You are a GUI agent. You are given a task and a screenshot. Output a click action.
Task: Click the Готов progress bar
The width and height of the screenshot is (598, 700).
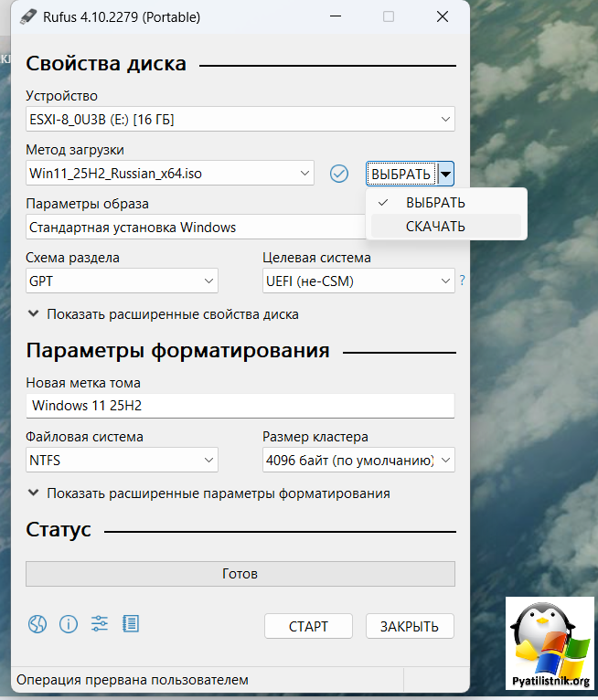(x=240, y=574)
